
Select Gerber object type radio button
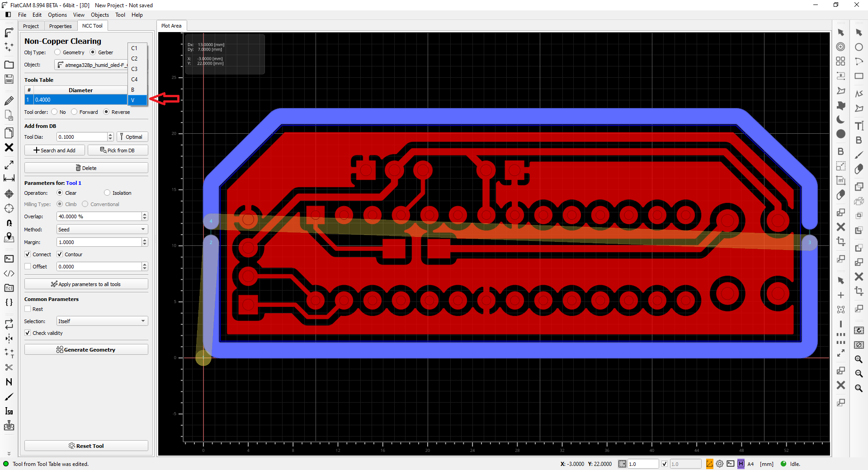[93, 52]
